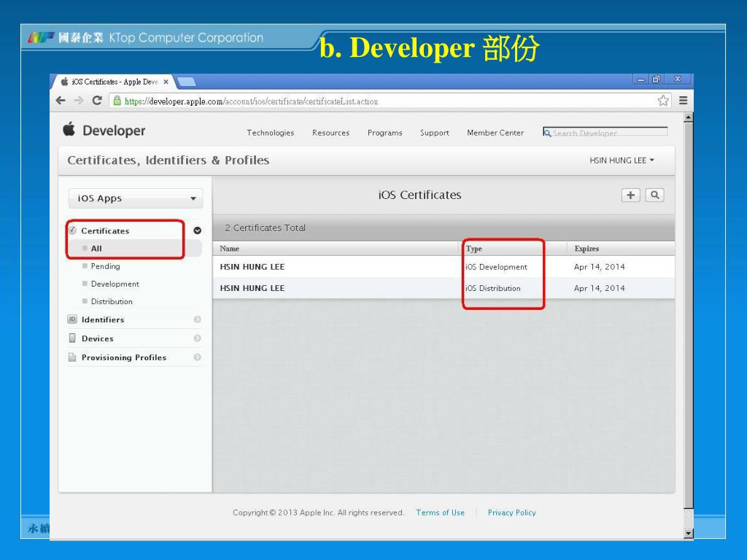Reload the page with refresh icon

97,101
